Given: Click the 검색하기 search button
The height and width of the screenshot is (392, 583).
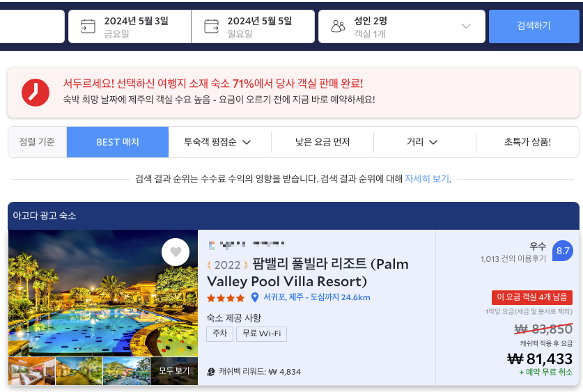Looking at the screenshot, I should point(534,26).
